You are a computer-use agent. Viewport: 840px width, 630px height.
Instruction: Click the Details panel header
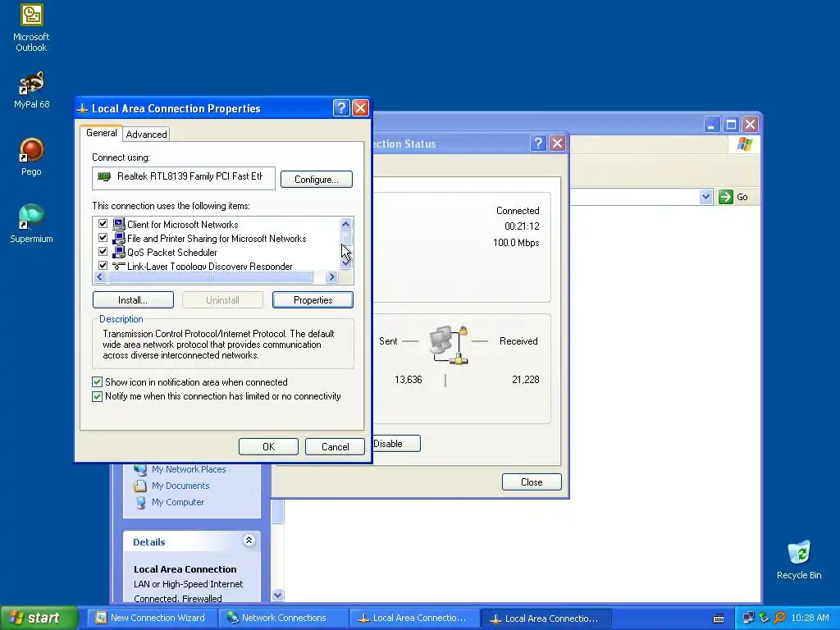[192, 541]
